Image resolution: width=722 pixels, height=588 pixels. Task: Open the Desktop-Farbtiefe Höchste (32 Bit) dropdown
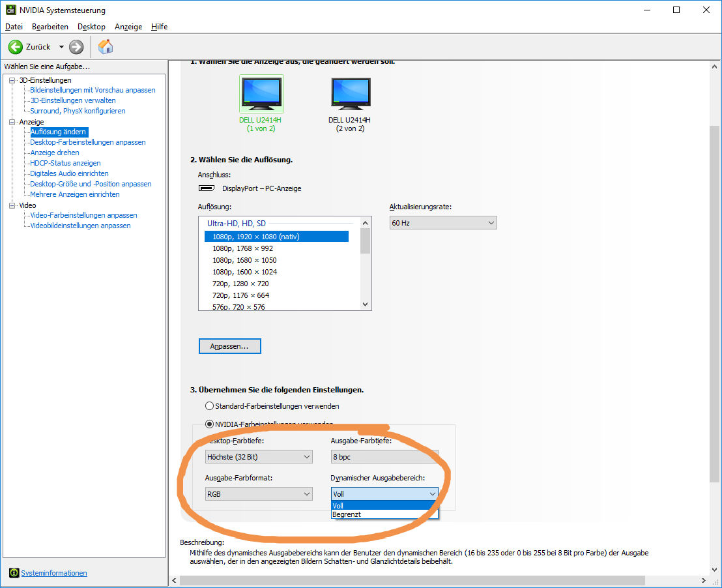point(259,457)
